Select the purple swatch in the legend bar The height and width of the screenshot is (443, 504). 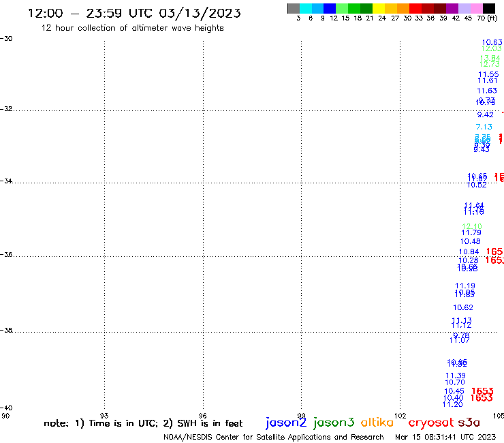click(452, 8)
